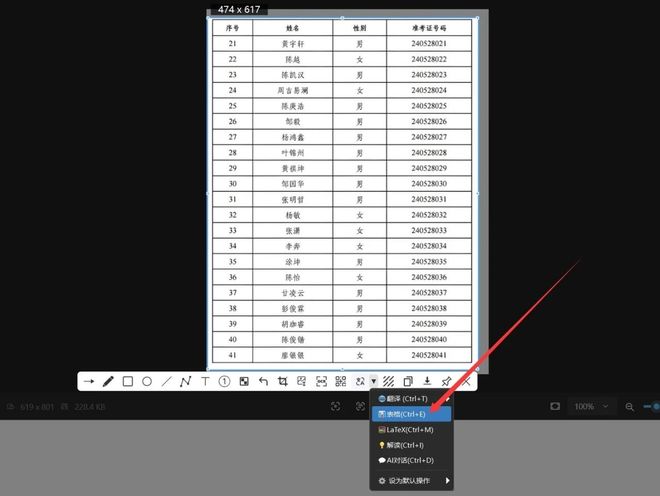This screenshot has width=660, height=496.
Task: Click the name cell in row 28
Action: [293, 152]
